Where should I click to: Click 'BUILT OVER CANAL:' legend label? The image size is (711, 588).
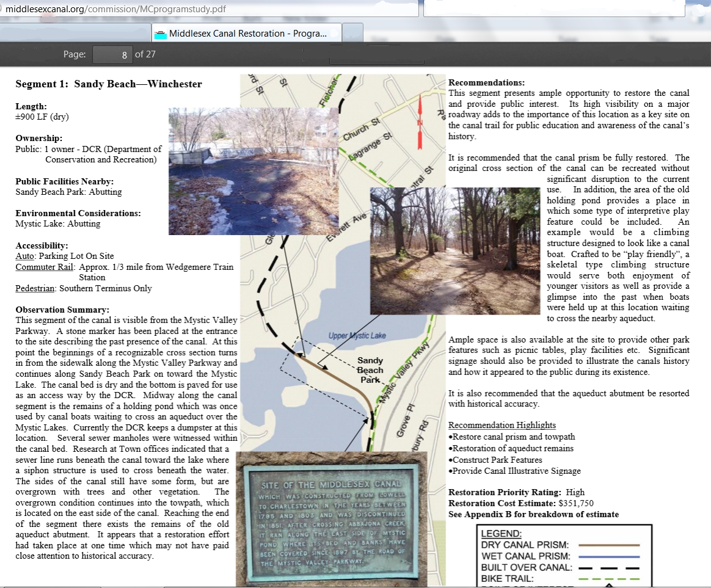[x=527, y=568]
